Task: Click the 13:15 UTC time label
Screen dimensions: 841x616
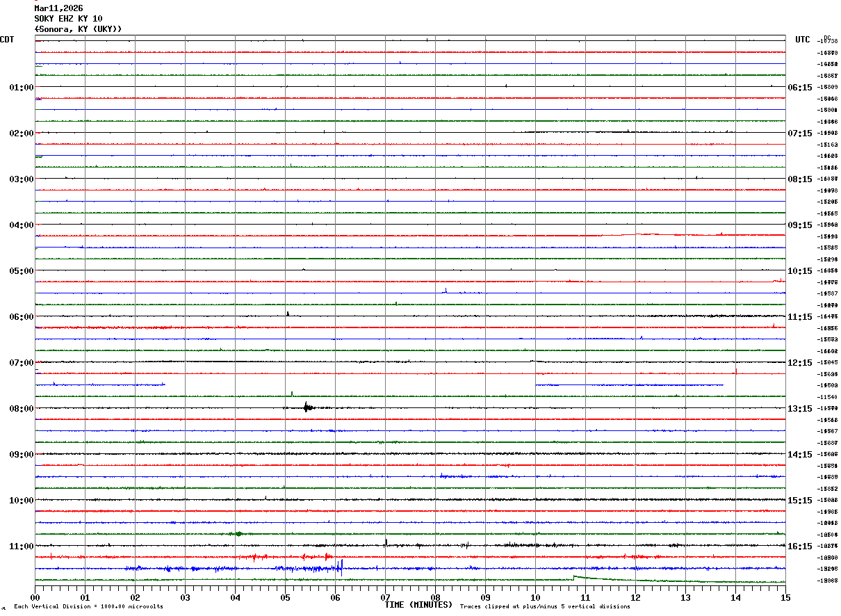Action: click(799, 408)
